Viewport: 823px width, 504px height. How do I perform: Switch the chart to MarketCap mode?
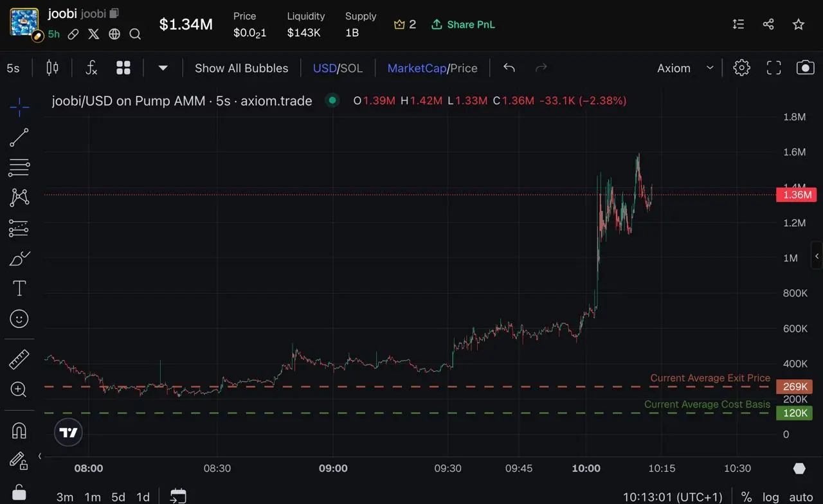tap(417, 68)
